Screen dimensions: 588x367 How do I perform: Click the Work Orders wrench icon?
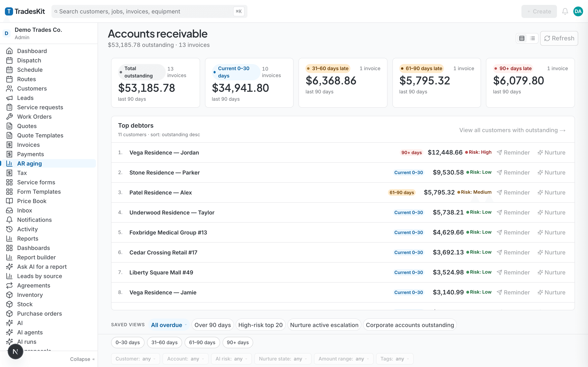click(x=9, y=116)
